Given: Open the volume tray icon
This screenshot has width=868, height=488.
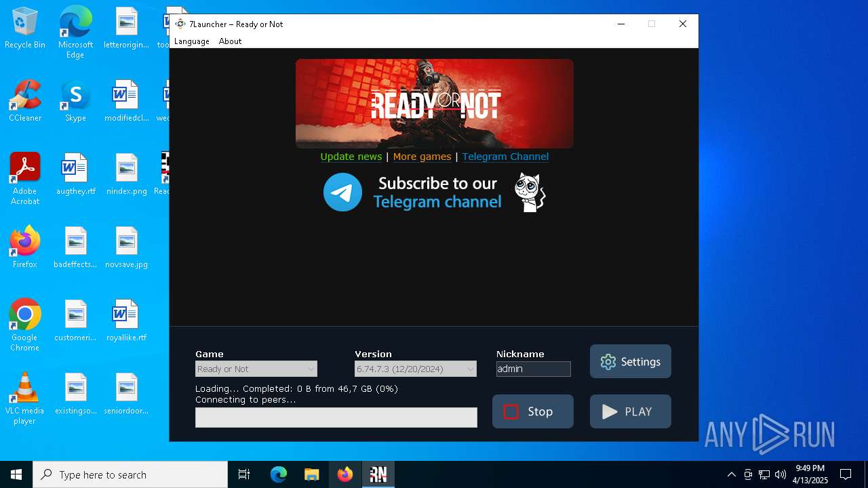Looking at the screenshot, I should pyautogui.click(x=781, y=474).
